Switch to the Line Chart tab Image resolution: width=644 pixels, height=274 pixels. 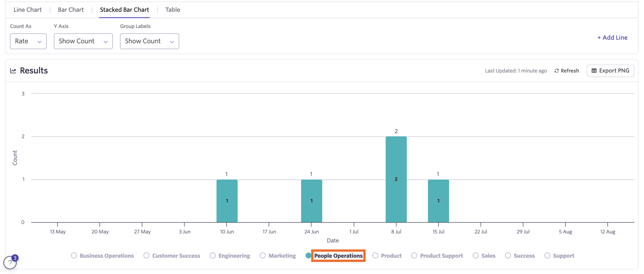click(x=27, y=9)
